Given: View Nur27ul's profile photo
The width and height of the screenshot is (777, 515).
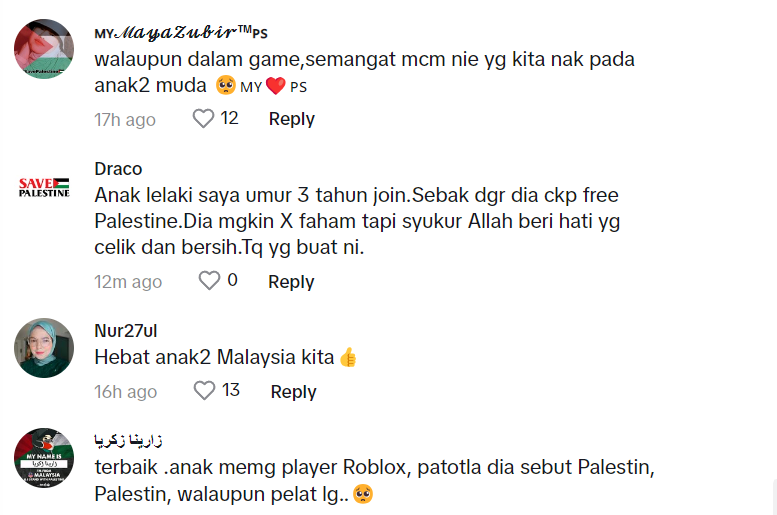Looking at the screenshot, I should coord(45,348).
